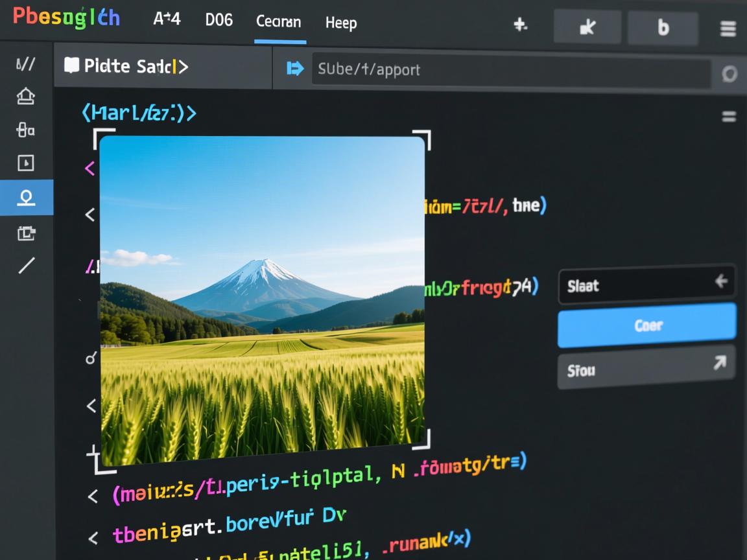Image resolution: width=747 pixels, height=560 pixels.
Task: Click the Sube/t/apport address field
Action: [510, 70]
